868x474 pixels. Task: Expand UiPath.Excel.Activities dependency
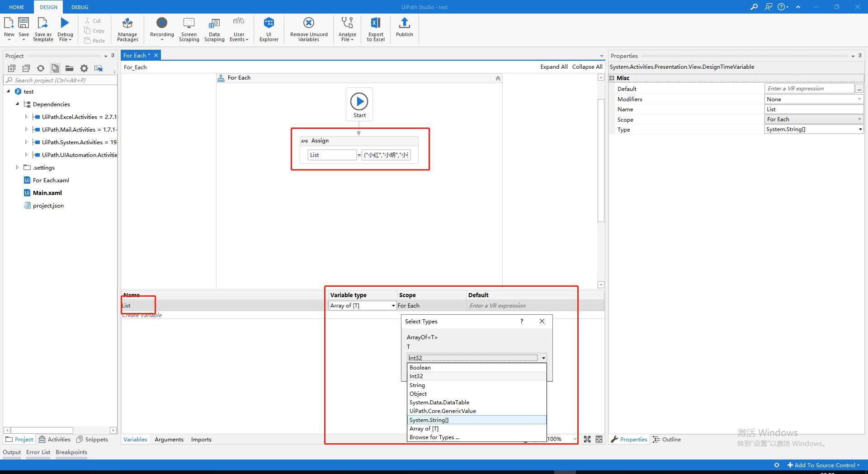point(26,117)
